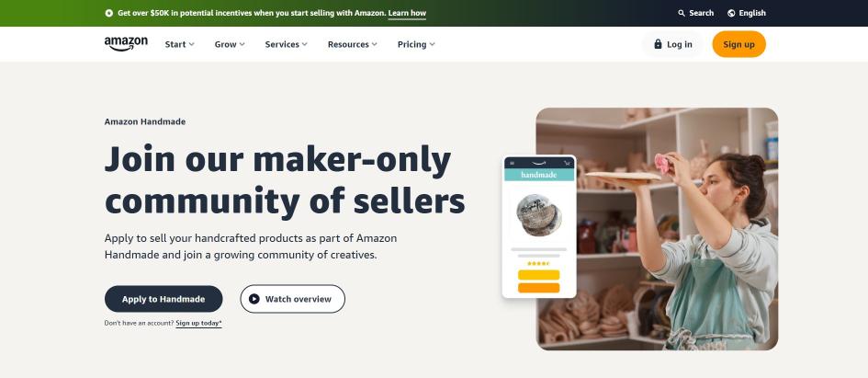Click the Apply to Handmade button
This screenshot has height=378, width=868.
[163, 299]
